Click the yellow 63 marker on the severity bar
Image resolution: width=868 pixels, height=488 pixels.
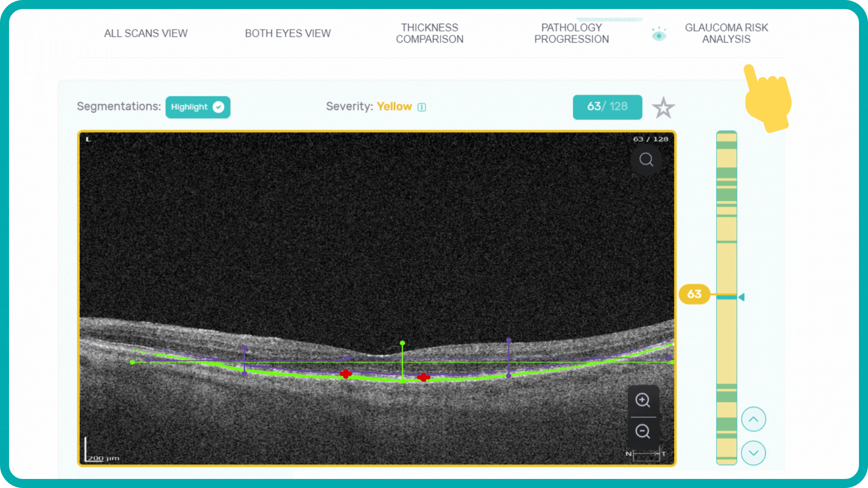coord(694,294)
